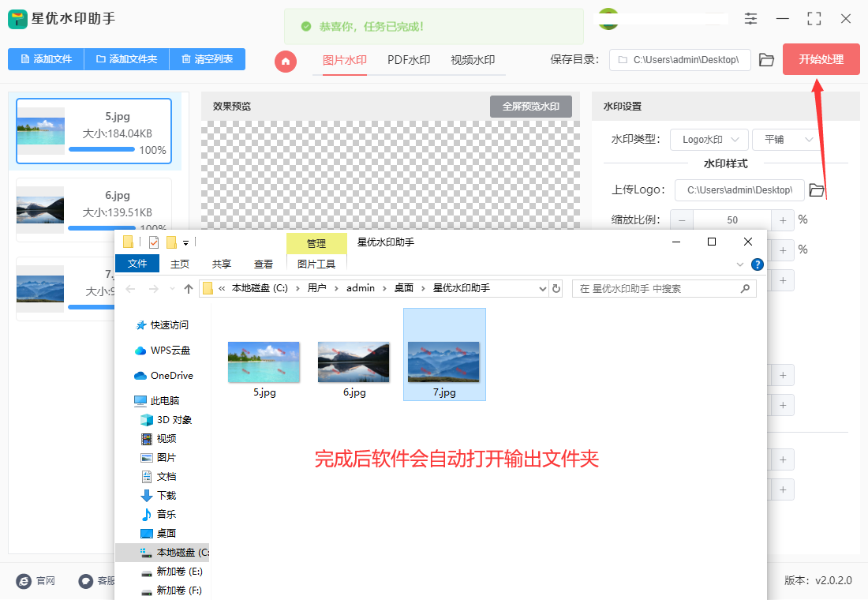Click the 清空列表 button
Viewport: 868px width, 600px height.
point(207,59)
